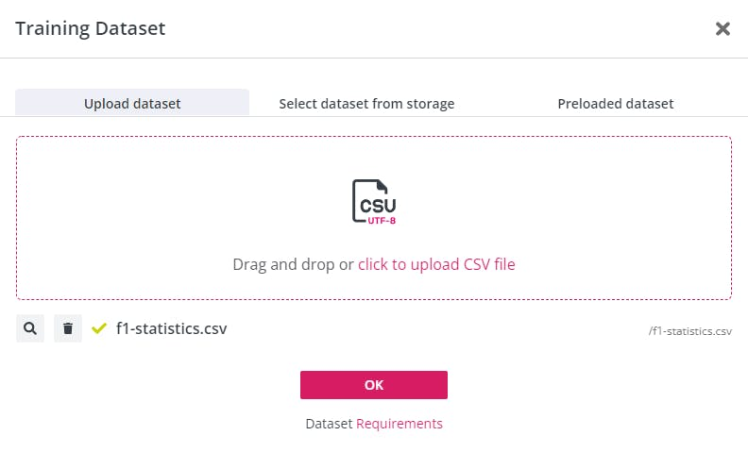Close the Training Dataset dialog

pos(722,29)
